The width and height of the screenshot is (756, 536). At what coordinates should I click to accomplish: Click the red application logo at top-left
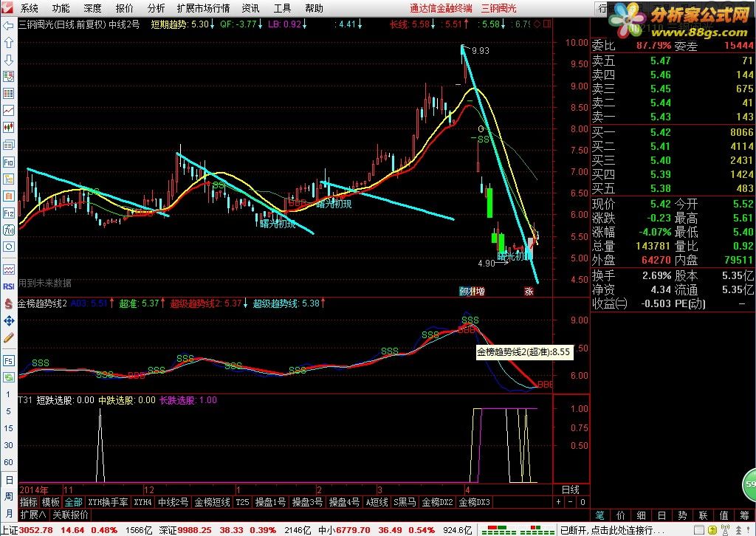tap(7, 8)
